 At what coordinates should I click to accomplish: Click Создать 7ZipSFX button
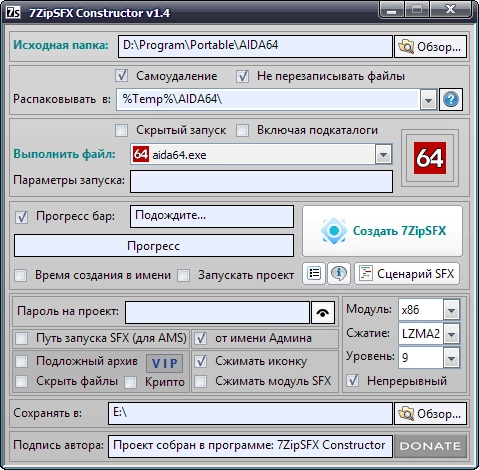pos(382,231)
